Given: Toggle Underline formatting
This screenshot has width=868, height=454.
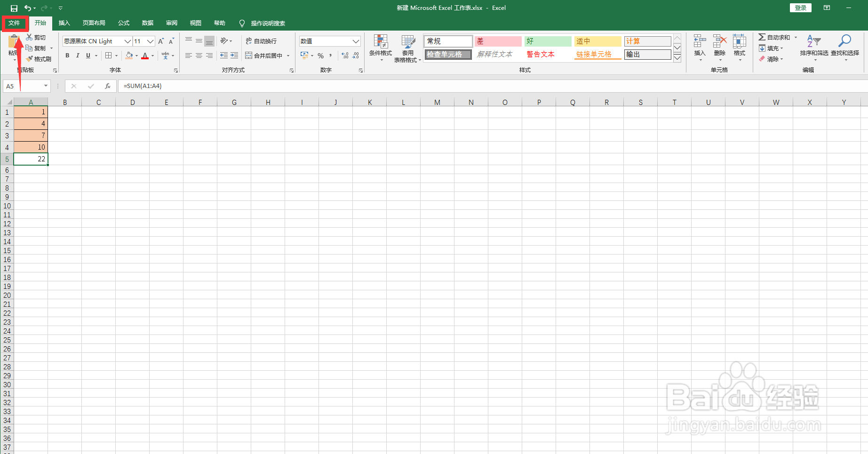Looking at the screenshot, I should 88,56.
